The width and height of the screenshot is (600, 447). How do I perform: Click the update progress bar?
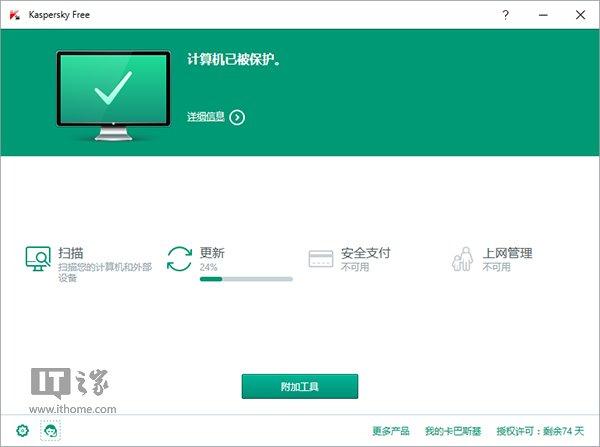pyautogui.click(x=246, y=279)
